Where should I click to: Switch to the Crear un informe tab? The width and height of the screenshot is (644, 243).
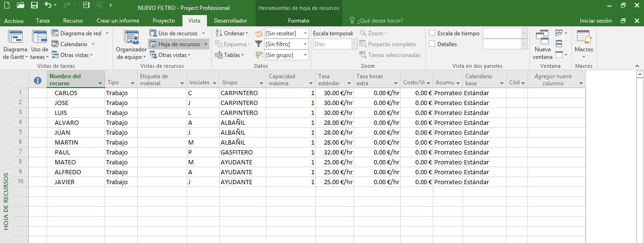(118, 21)
